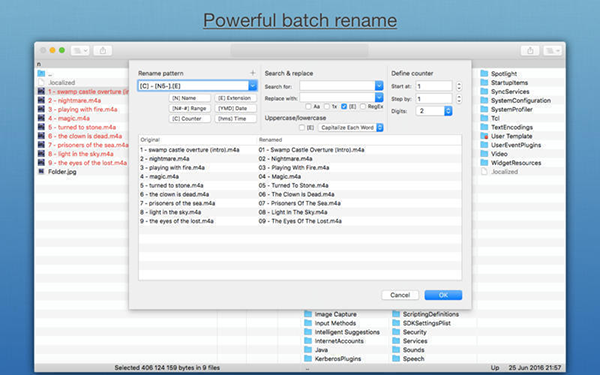
Task: Confirm renaming with the OK button
Action: [443, 295]
